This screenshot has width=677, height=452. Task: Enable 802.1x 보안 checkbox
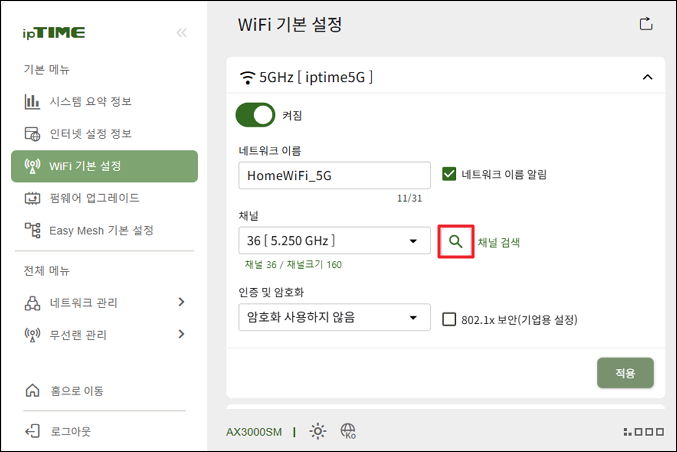[x=449, y=319]
